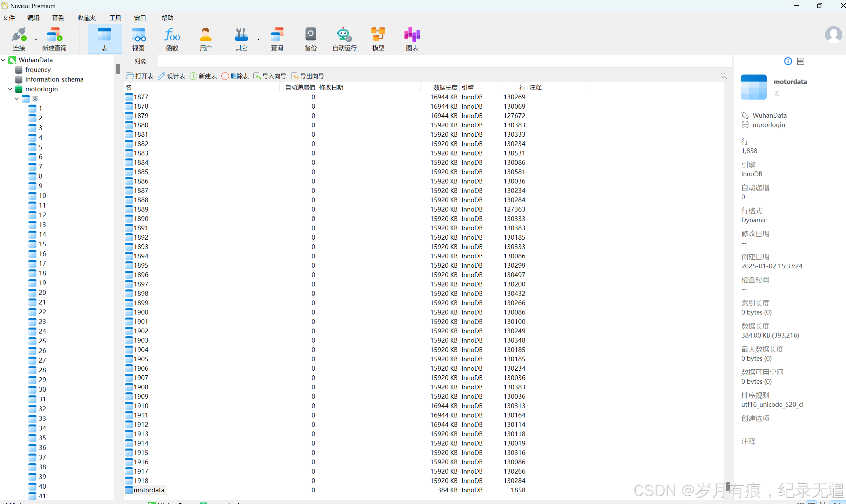Click the sidebar tree scrollbar thumb

pyautogui.click(x=118, y=69)
